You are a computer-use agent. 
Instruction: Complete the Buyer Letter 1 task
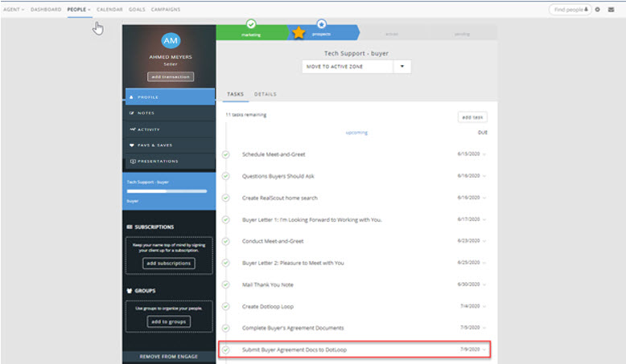[226, 219]
